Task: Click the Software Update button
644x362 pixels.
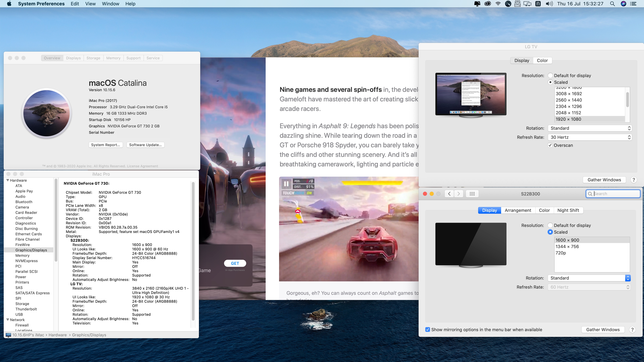Action: [x=145, y=145]
